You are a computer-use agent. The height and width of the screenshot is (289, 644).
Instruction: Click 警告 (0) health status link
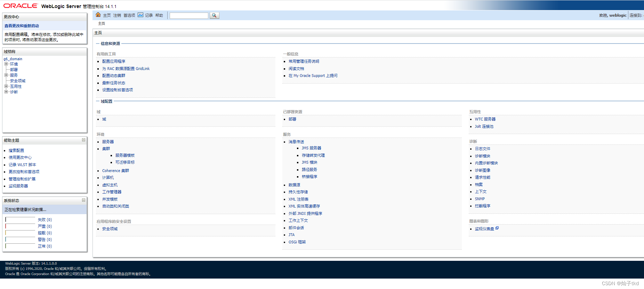[x=45, y=240]
